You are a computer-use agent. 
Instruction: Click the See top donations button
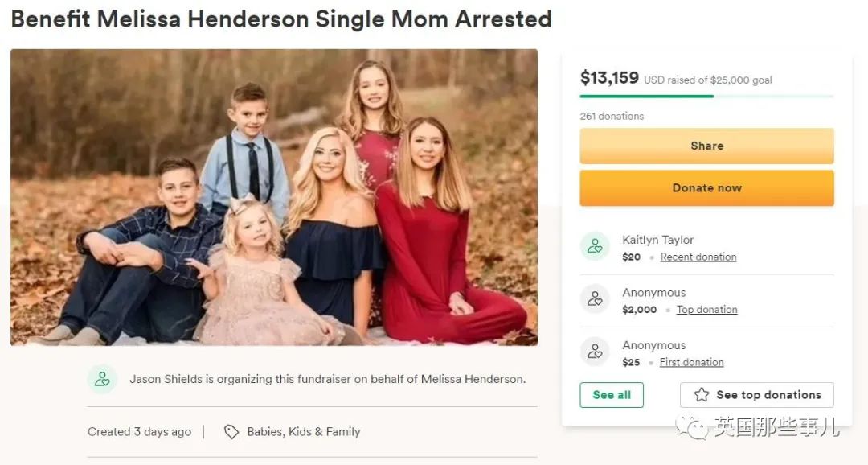(x=756, y=395)
